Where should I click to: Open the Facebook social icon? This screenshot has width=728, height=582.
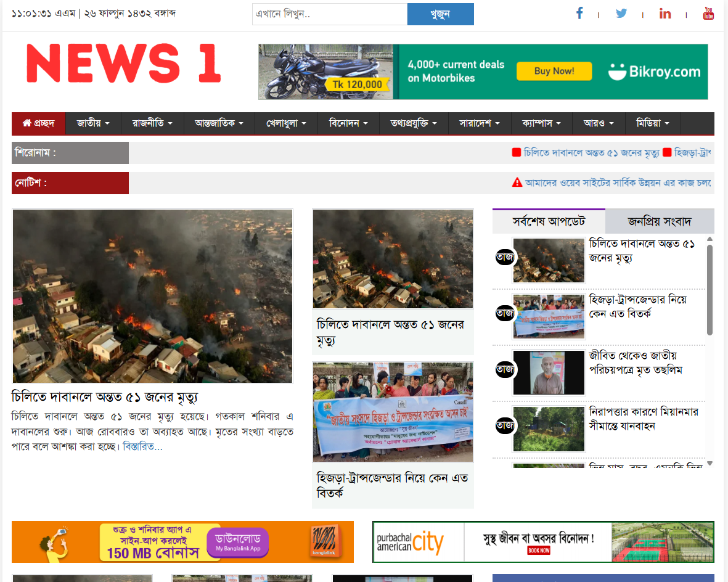tap(579, 14)
